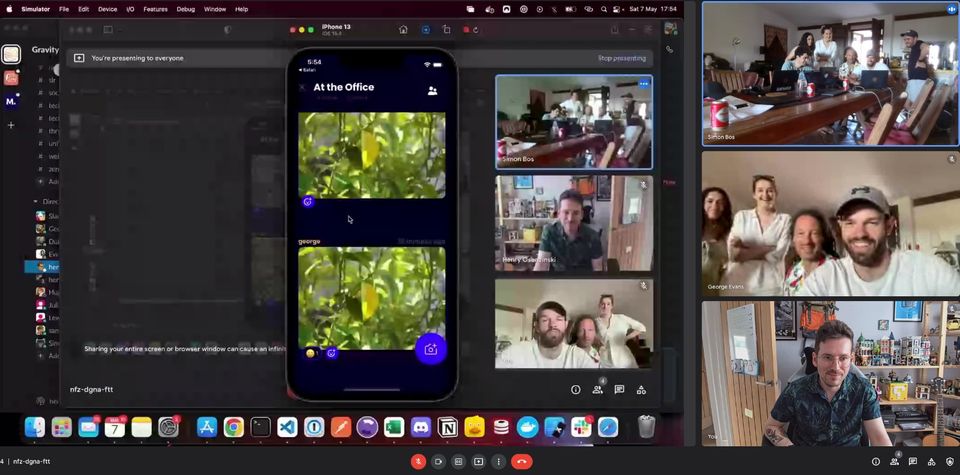
Task: Open the Device menu
Action: 107,9
